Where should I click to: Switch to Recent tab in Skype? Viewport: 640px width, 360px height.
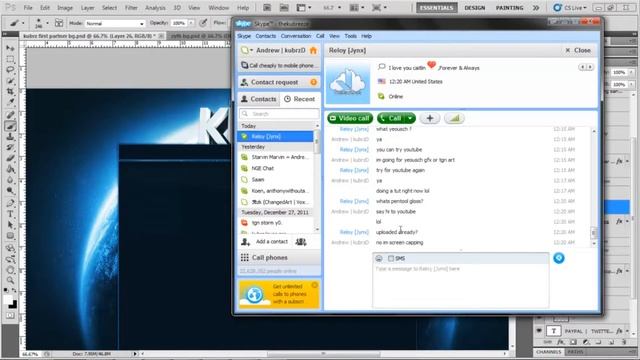tap(300, 99)
